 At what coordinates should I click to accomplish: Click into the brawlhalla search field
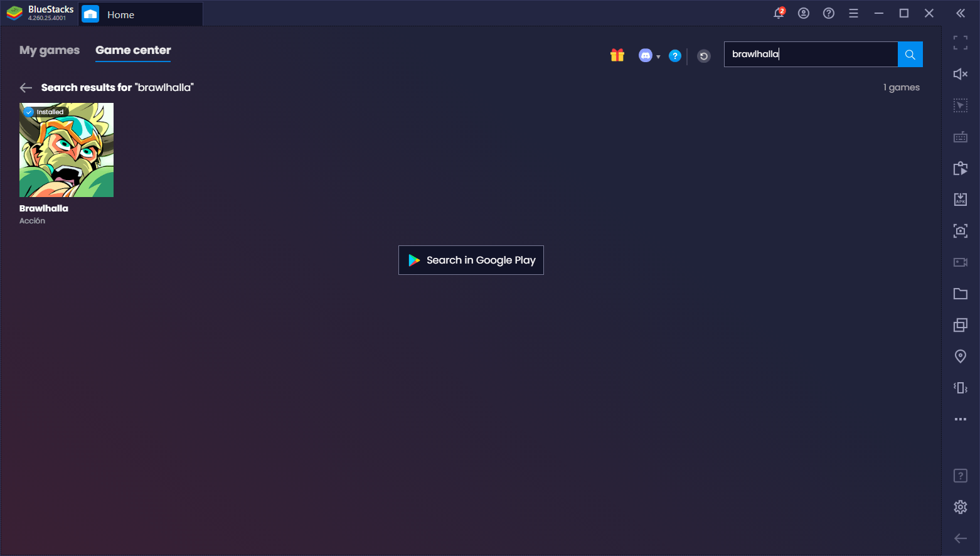811,55
